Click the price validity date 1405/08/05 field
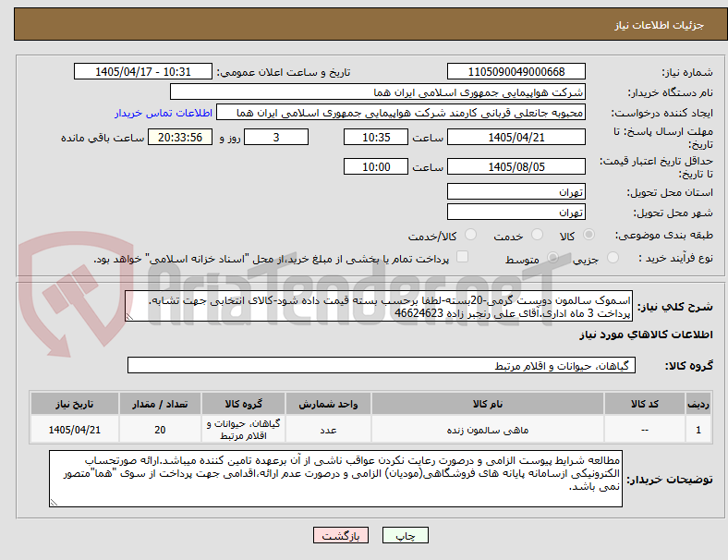The height and width of the screenshot is (560, 728). coord(516,166)
